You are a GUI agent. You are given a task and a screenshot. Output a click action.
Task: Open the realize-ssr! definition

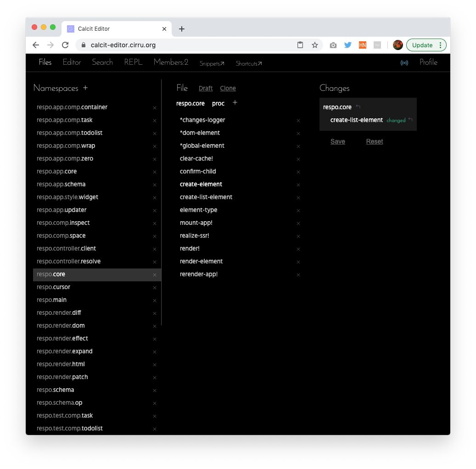pyautogui.click(x=194, y=235)
